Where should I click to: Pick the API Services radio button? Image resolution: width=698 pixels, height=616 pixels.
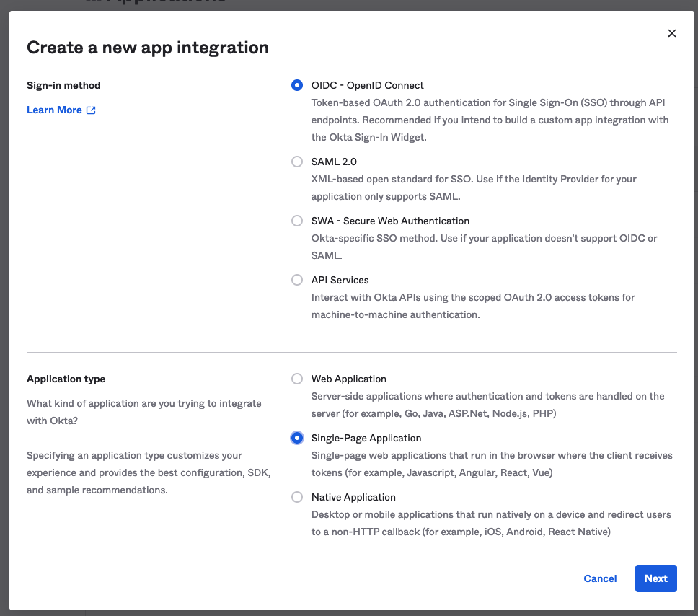pyautogui.click(x=297, y=280)
